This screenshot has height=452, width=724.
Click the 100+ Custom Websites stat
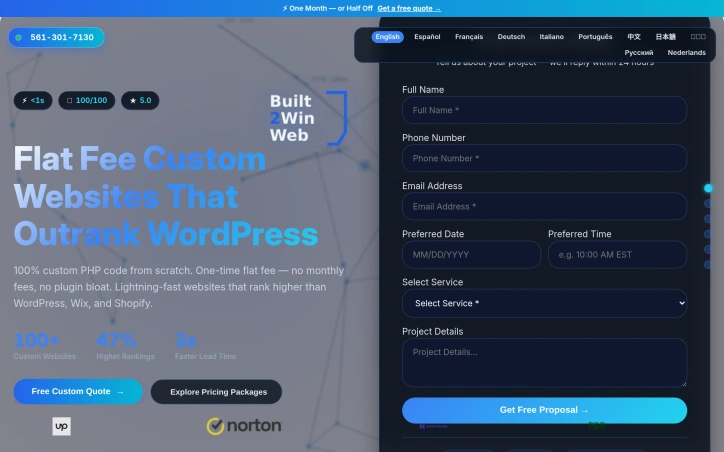click(44, 346)
